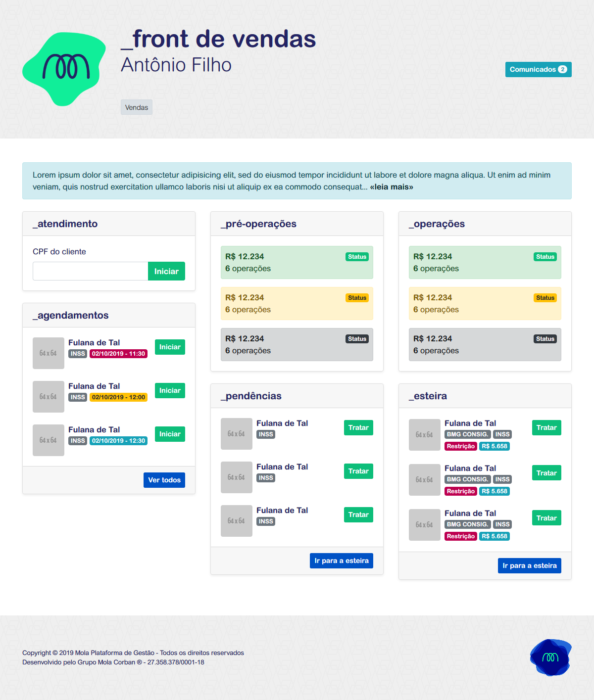Click the blue Mola logo in footer

pos(550,657)
